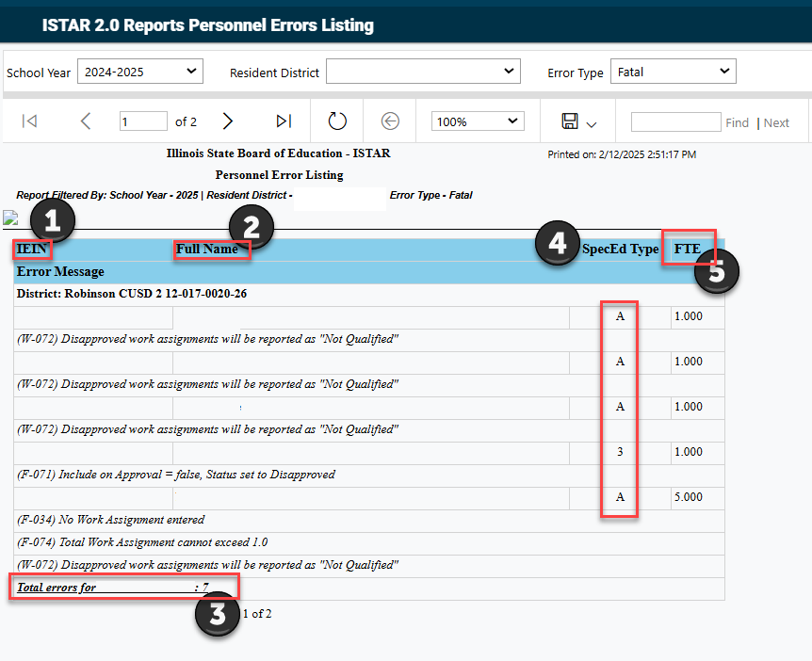This screenshot has height=661, width=812.
Task: Click the Total errors for line
Action: click(113, 588)
